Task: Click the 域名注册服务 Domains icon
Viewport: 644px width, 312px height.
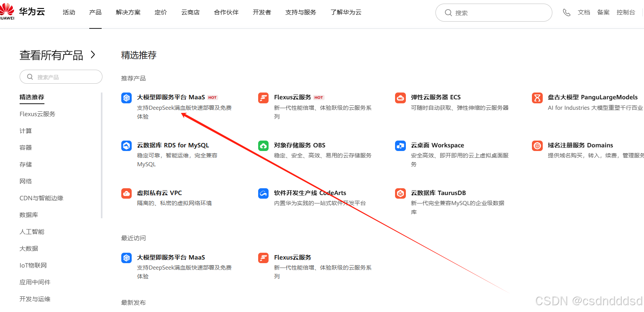Action: [537, 146]
